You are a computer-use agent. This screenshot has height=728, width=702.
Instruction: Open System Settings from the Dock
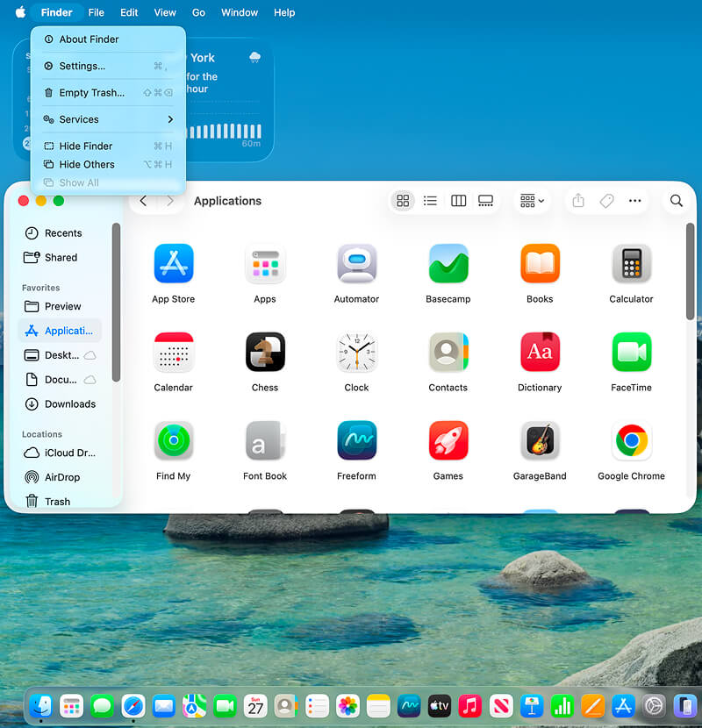[654, 706]
